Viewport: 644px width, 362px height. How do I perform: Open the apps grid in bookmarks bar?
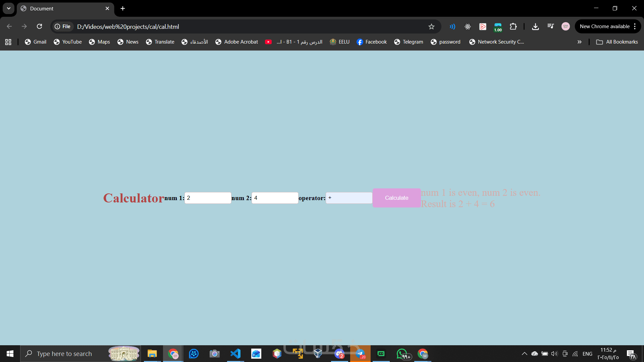(8, 42)
